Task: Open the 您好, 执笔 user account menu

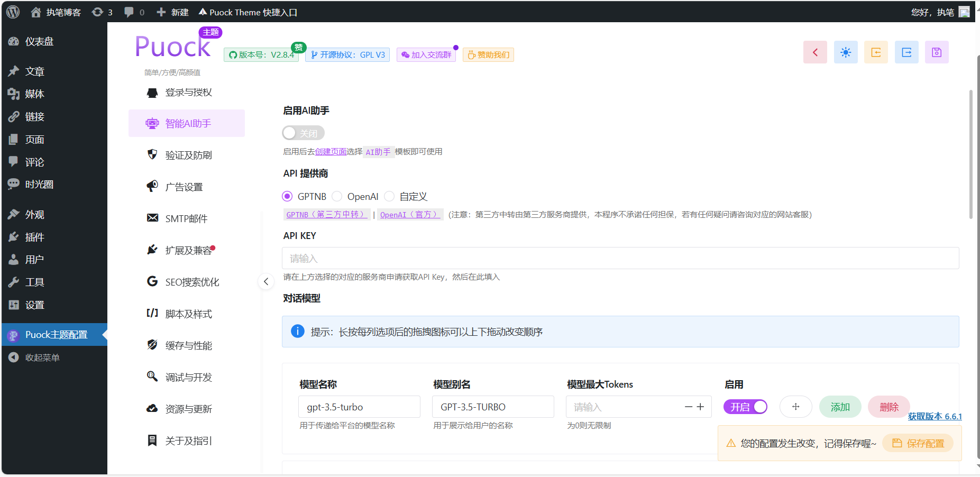Action: (940, 12)
